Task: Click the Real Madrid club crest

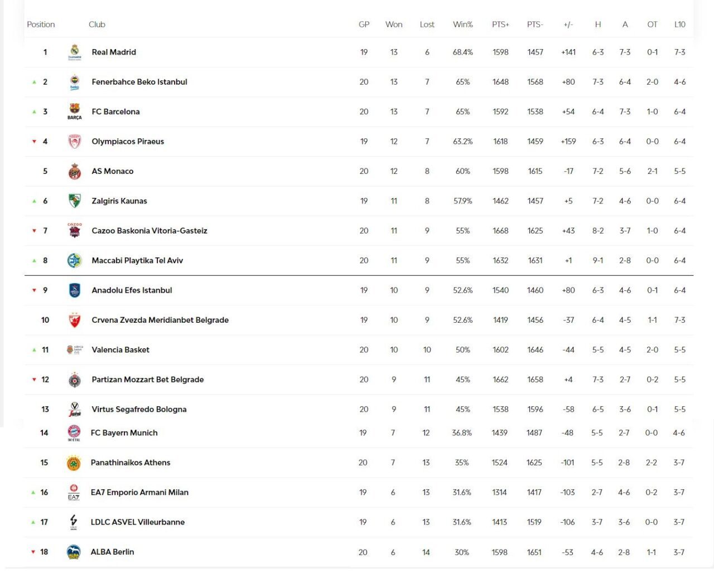Action: pyautogui.click(x=74, y=52)
